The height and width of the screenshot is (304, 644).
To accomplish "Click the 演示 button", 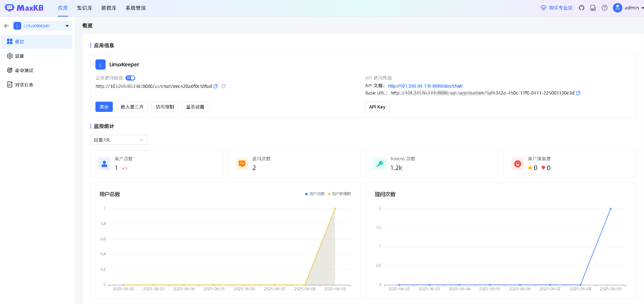I will click(x=104, y=107).
